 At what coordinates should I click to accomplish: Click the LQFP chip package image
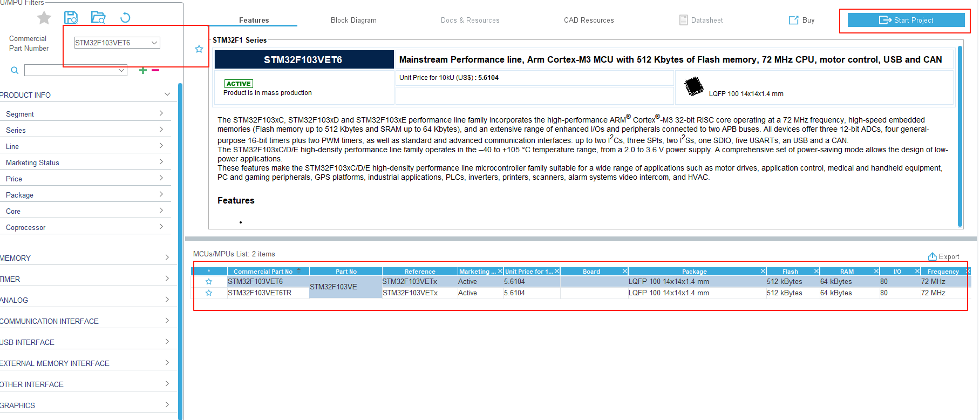pos(693,86)
